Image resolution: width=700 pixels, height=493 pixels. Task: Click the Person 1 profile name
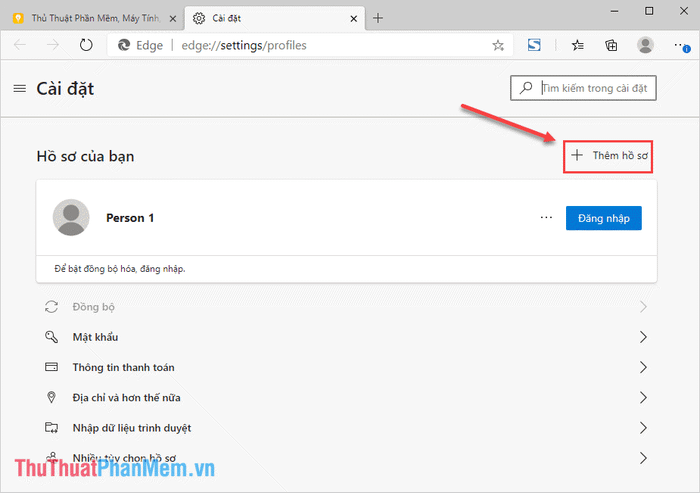tap(130, 218)
